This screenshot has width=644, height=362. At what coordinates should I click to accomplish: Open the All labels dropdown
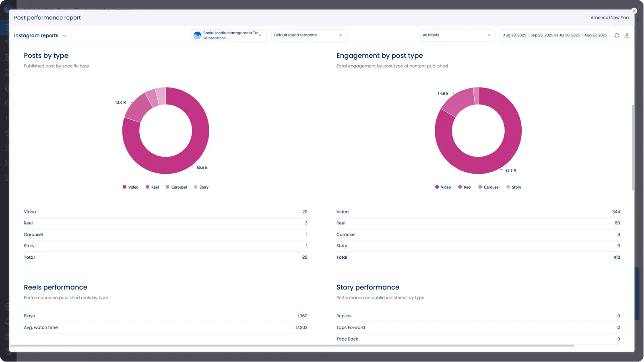(x=457, y=35)
